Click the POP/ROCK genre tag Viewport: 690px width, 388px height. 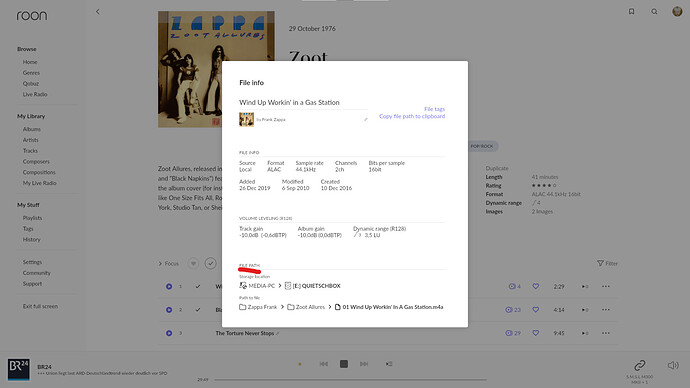click(482, 146)
